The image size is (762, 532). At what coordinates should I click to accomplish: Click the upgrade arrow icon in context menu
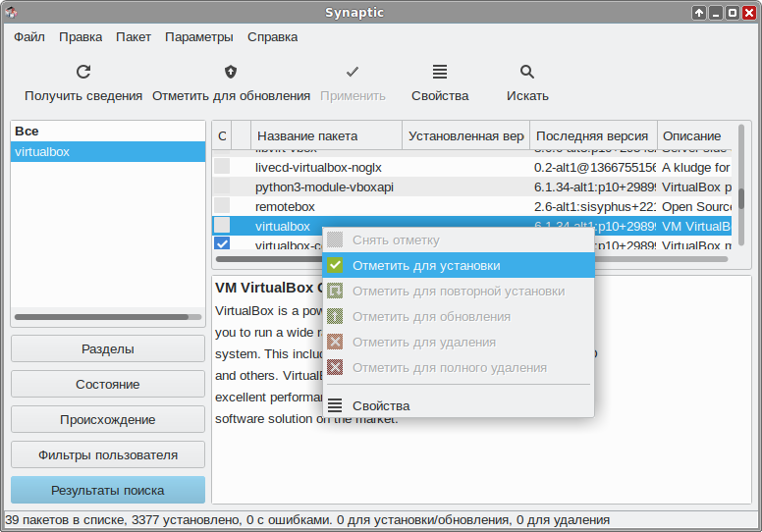(x=335, y=316)
